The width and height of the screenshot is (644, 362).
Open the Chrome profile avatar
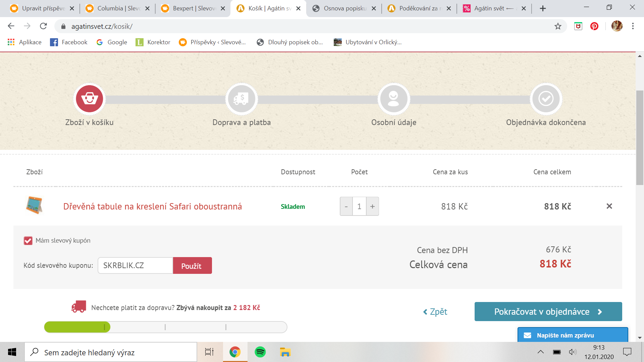pos(617,26)
